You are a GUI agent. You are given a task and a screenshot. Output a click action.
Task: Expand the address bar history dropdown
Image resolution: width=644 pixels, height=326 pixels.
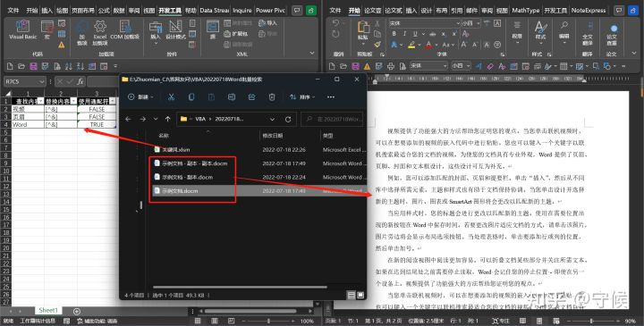272,119
